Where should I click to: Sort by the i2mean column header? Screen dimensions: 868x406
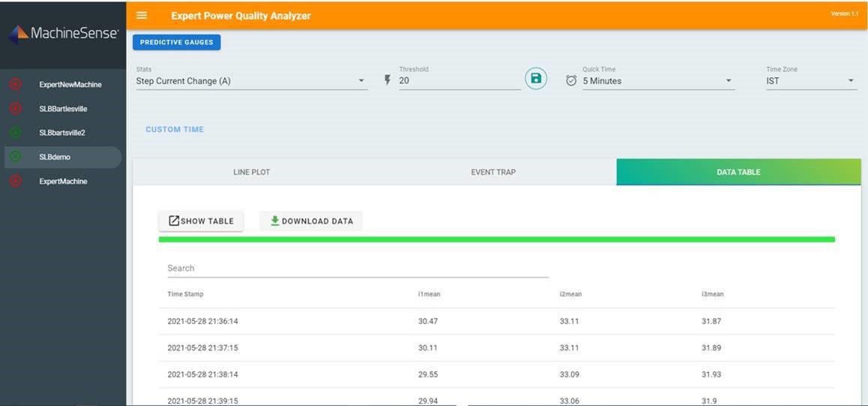[570, 294]
